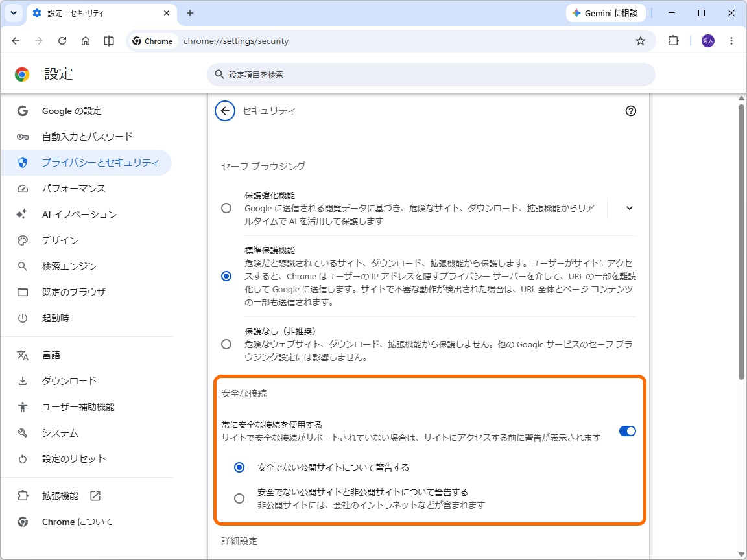Focus the 設定項目を検索 search field
Image resolution: width=747 pixels, height=560 pixels.
coord(431,75)
